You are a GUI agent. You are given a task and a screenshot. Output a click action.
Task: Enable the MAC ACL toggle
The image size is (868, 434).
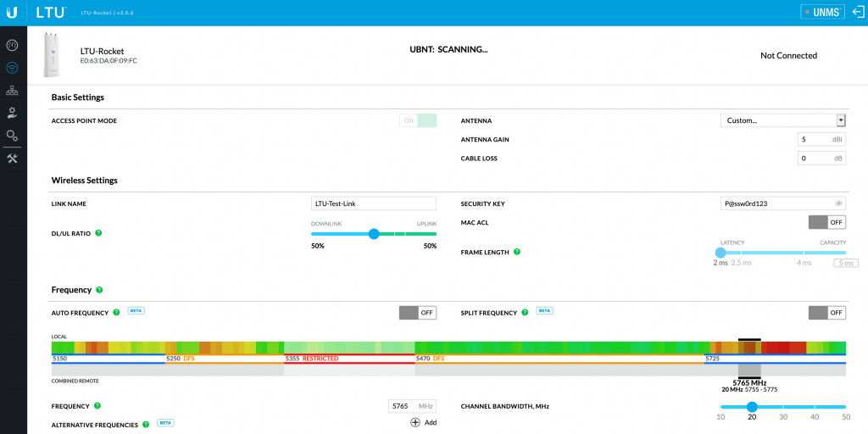point(826,222)
